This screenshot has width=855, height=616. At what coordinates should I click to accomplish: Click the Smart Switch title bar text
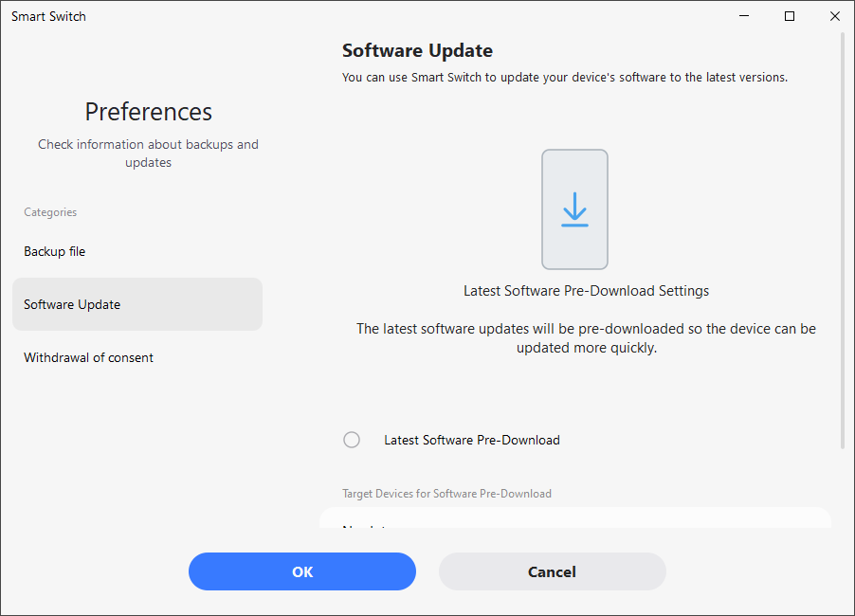point(48,16)
